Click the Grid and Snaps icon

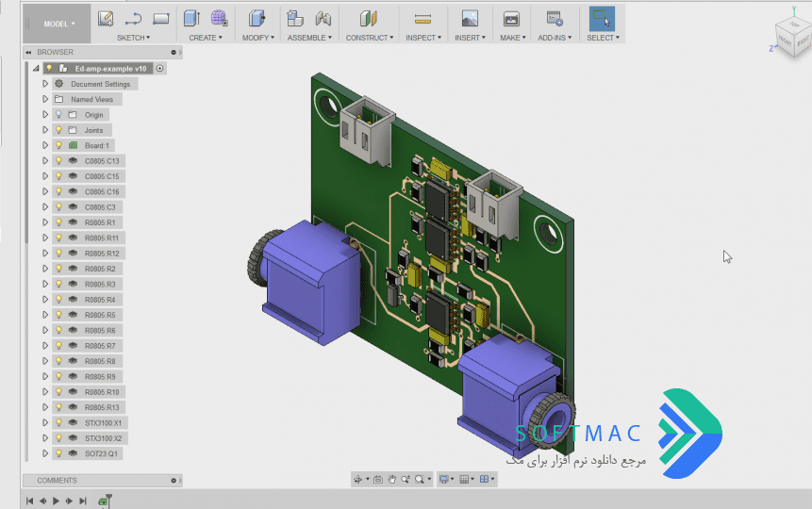coord(464,480)
